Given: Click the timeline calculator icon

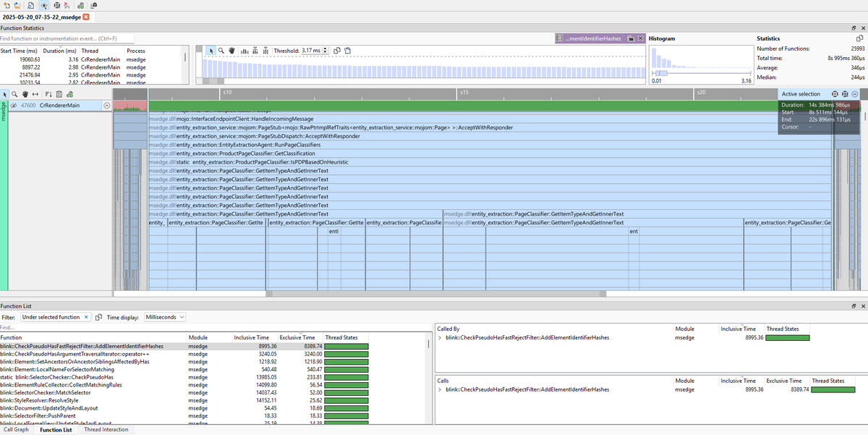Looking at the screenshot, I should click(59, 94).
